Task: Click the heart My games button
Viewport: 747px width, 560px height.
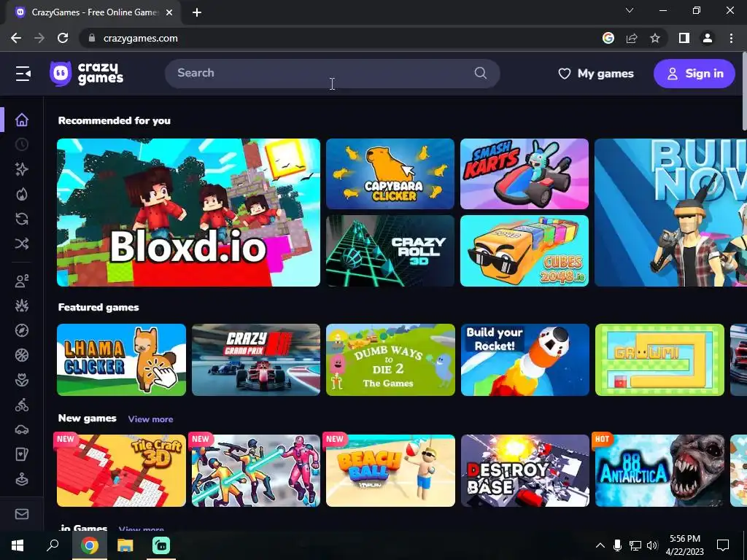Action: (x=596, y=74)
